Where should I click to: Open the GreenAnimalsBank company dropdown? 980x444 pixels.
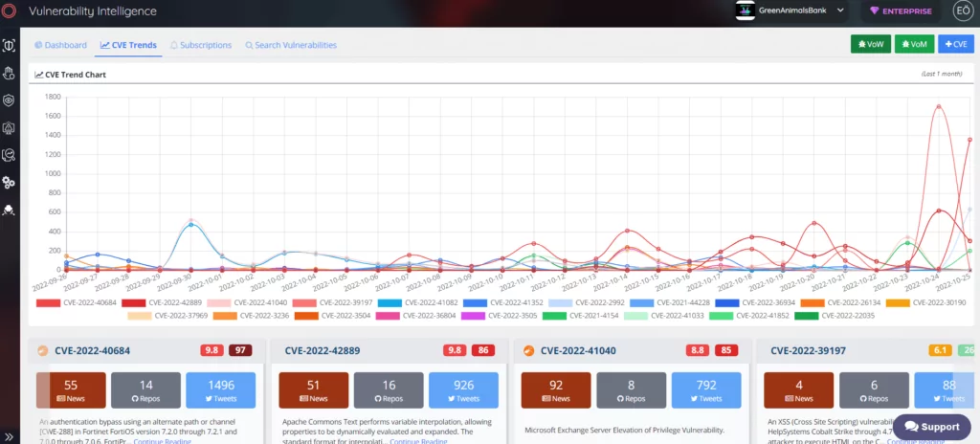(801, 11)
